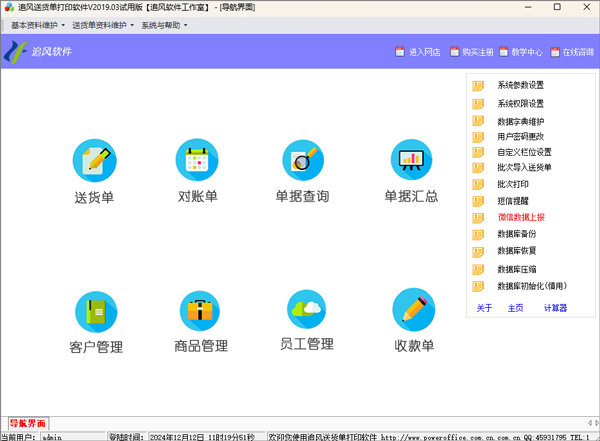This screenshot has width=600, height=441.
Task: Expand the 基本资料维护 menu dropdown
Action: click(x=38, y=25)
